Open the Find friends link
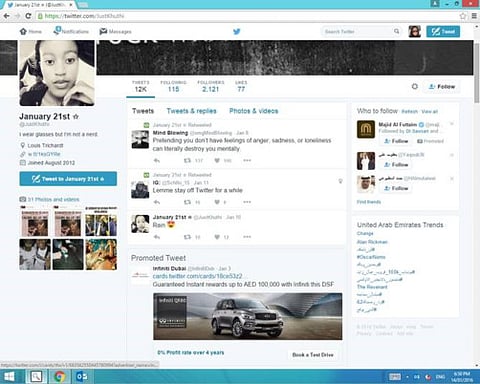This screenshot has width=480, height=384. point(369,202)
